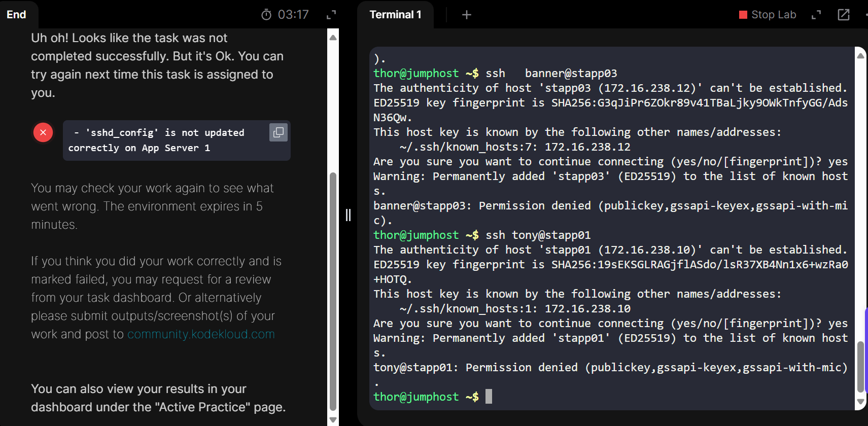Click the End tab
The width and height of the screenshot is (868, 426).
tap(16, 15)
